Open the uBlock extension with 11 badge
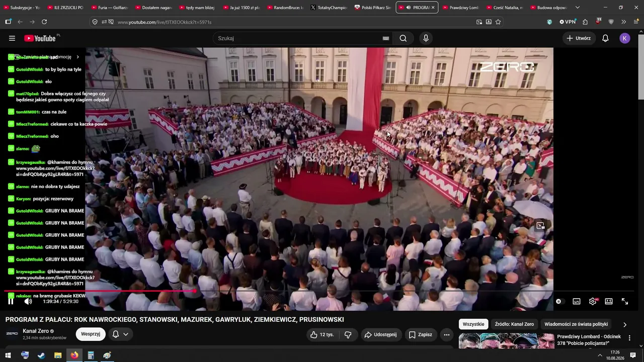 click(598, 22)
